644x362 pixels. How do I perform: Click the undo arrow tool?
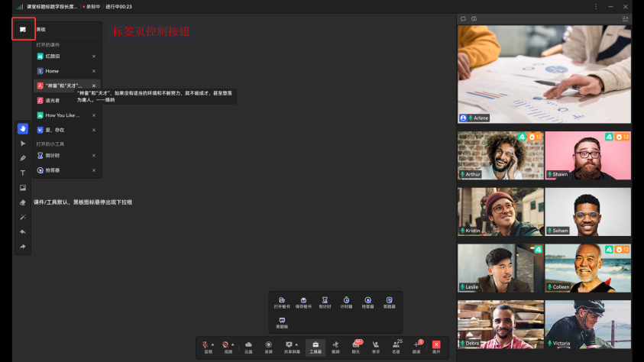click(23, 232)
